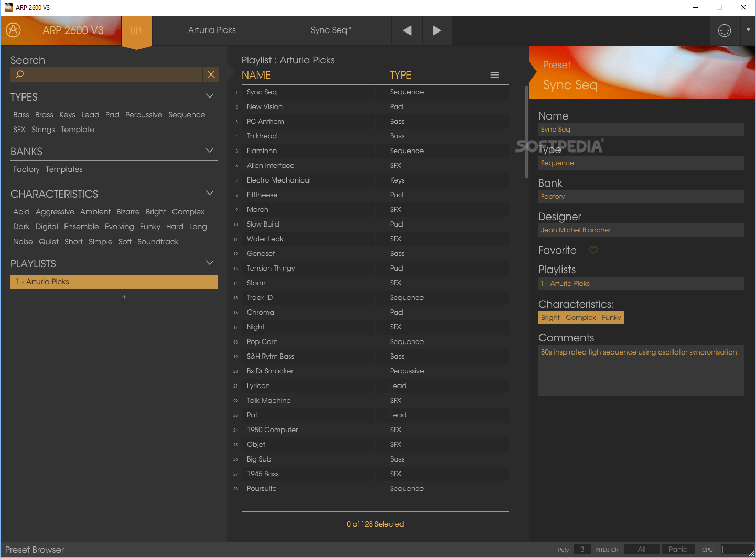The height and width of the screenshot is (558, 756).
Task: Open MIDI settings icon in toolbar
Action: pyautogui.click(x=725, y=30)
